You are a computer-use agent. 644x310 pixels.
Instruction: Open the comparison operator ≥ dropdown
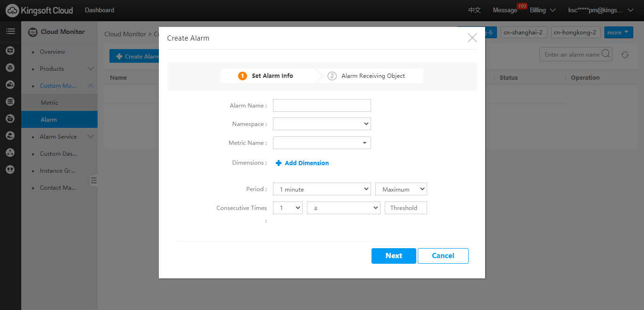pos(343,208)
